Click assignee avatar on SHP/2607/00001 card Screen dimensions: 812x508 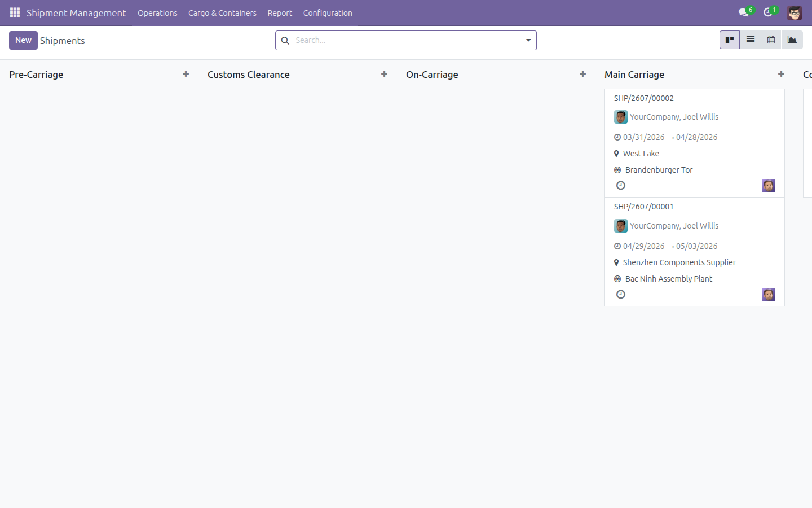point(769,295)
